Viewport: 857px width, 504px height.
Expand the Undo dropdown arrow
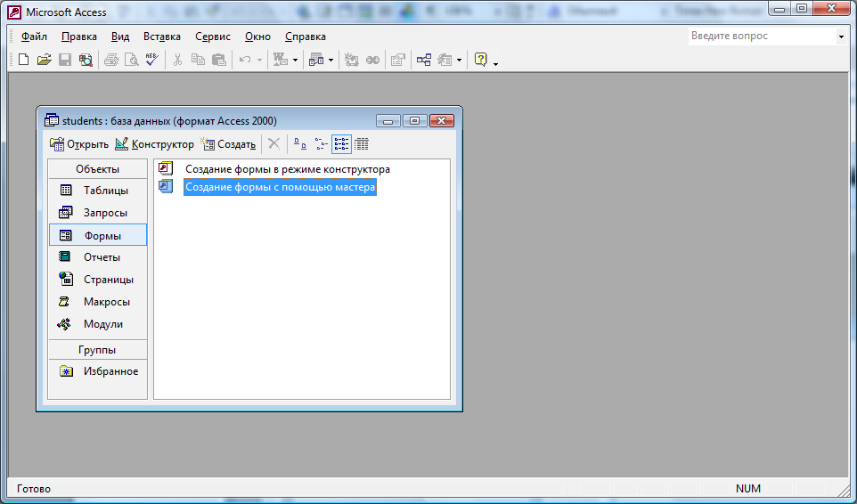259,60
